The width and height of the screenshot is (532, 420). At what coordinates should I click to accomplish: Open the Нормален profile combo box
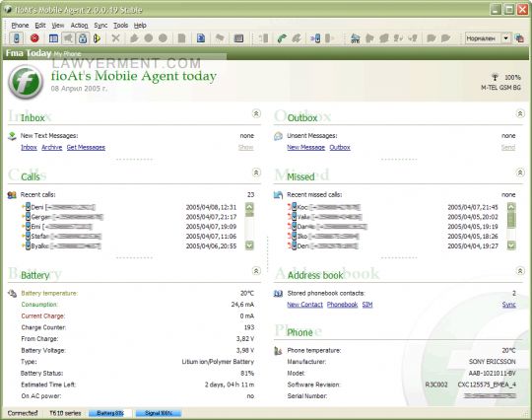488,38
